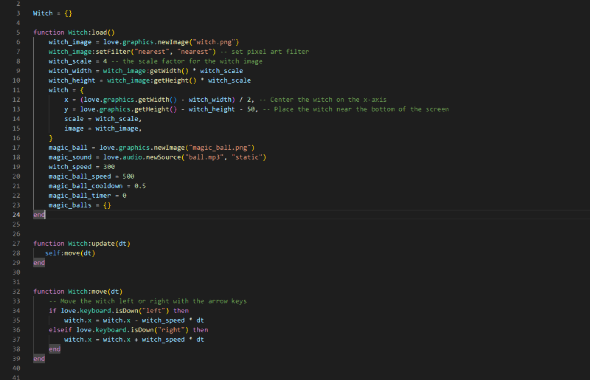The height and width of the screenshot is (380, 590).
Task: Click the getWidth call on witch_image
Action: pos(169,71)
